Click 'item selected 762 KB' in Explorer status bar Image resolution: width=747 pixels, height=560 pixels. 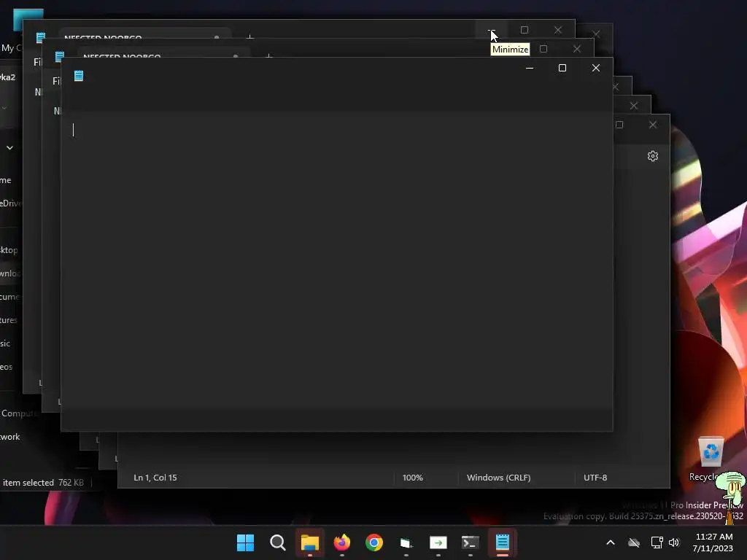coord(42,483)
